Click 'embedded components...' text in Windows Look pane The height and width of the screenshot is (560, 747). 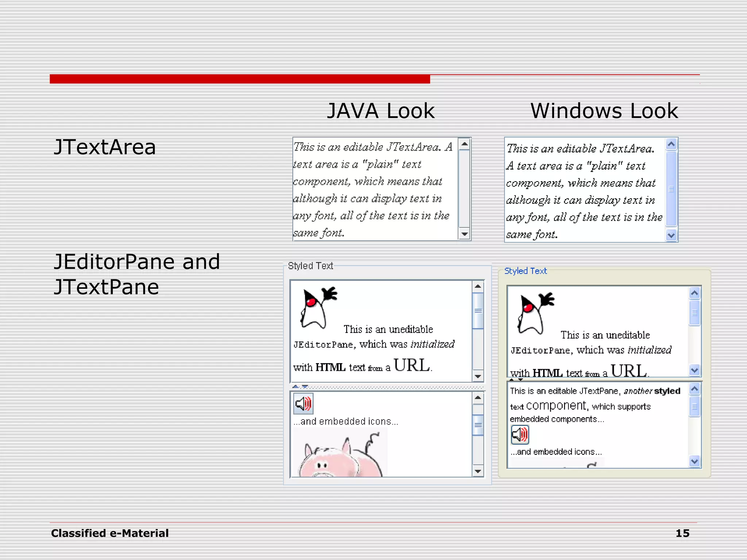coord(557,419)
